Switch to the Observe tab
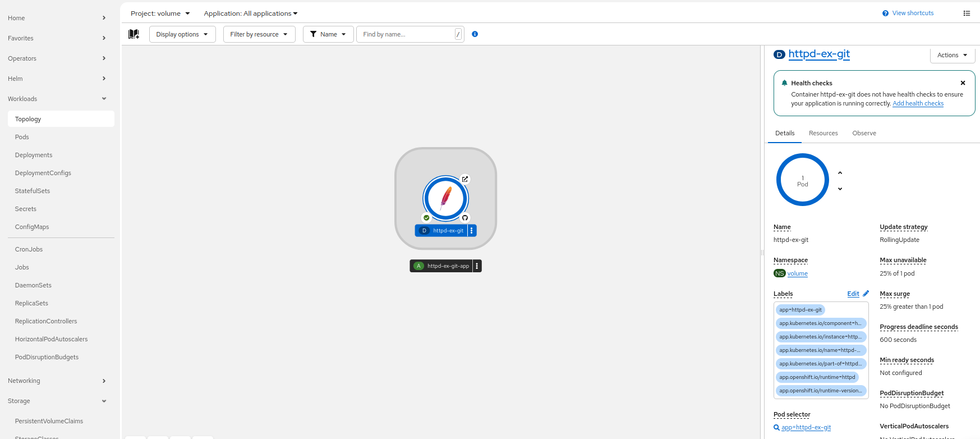 click(x=864, y=133)
